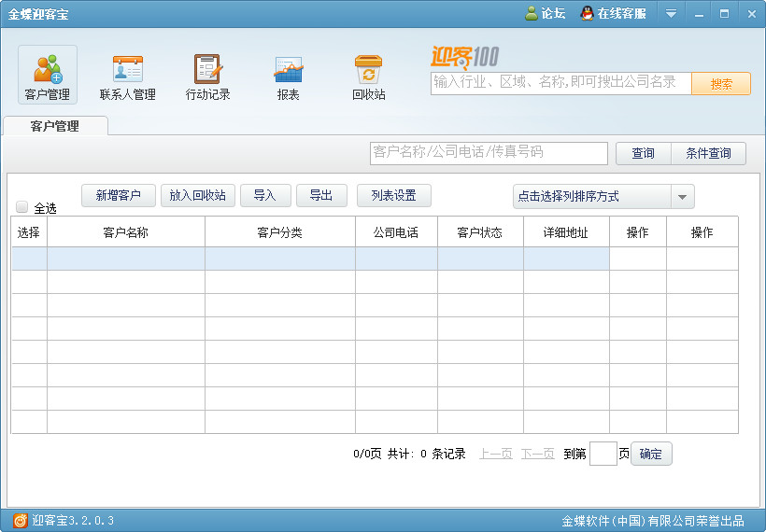
Task: Click 新增客户 to add customer
Action: point(119,195)
